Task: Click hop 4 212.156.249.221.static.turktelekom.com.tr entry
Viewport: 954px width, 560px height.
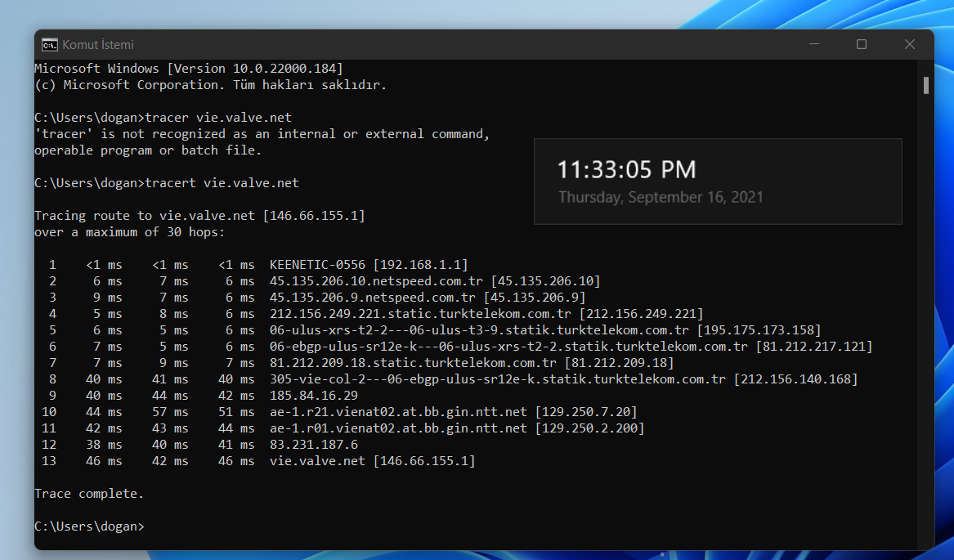Action: point(486,314)
